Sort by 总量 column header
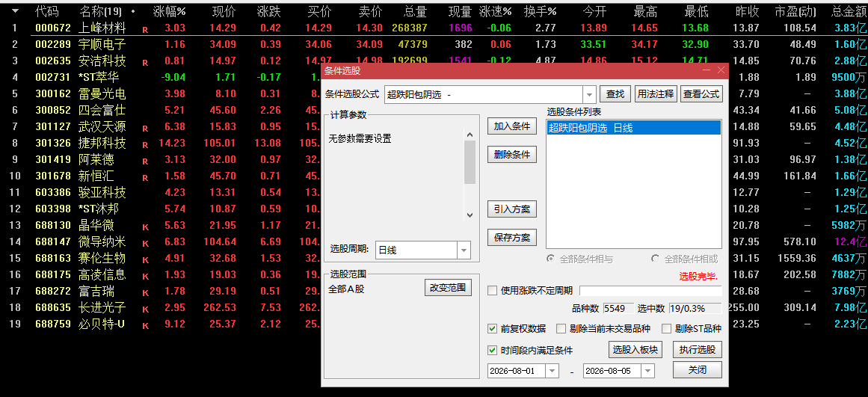This screenshot has height=397, width=868. pos(415,11)
